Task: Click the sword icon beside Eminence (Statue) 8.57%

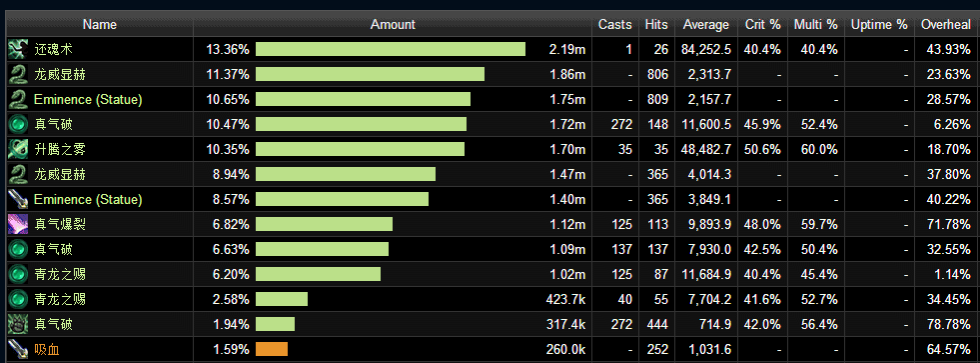Action: (x=18, y=200)
